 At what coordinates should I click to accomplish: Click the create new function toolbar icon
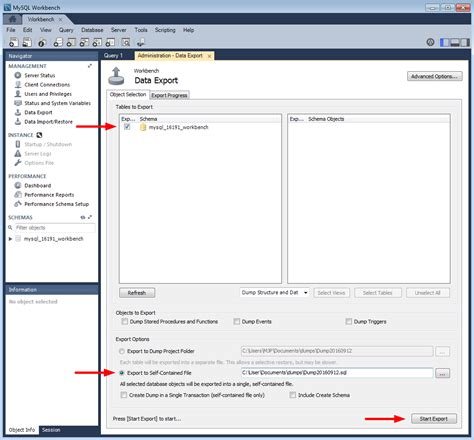(x=110, y=43)
